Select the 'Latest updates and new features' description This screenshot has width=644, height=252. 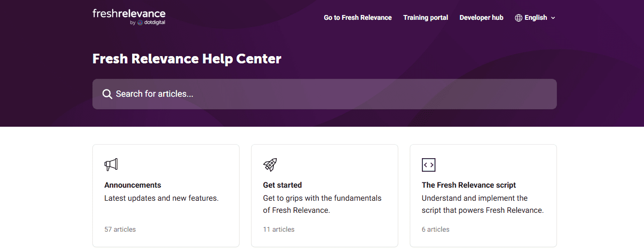tap(162, 198)
